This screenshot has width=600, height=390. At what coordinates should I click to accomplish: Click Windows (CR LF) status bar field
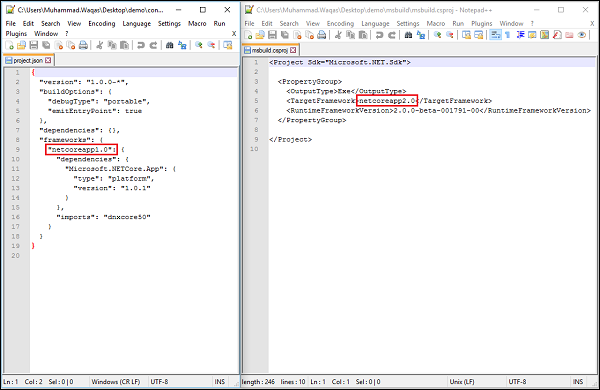116,382
